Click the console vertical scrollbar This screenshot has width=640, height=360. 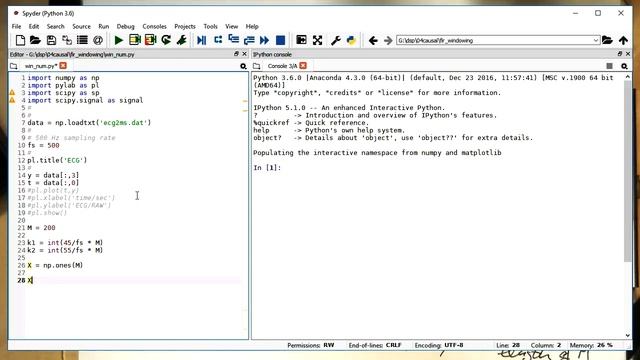[628, 171]
